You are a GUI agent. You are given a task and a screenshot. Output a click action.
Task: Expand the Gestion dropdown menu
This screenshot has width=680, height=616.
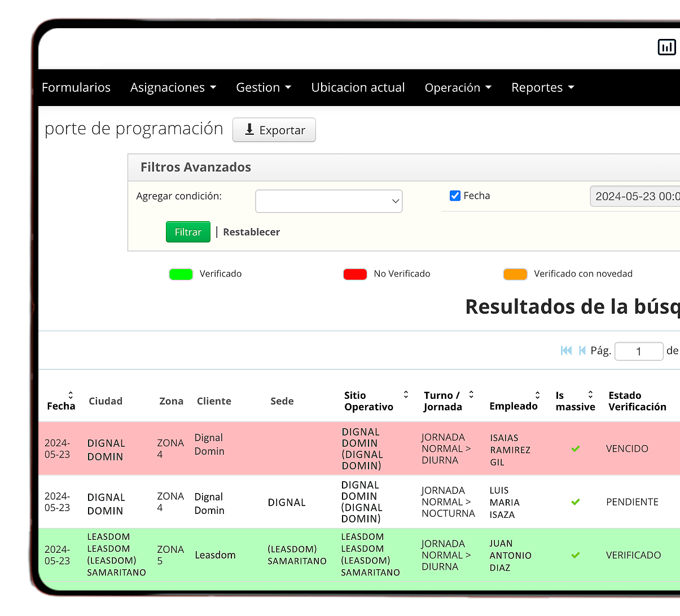[x=263, y=87]
